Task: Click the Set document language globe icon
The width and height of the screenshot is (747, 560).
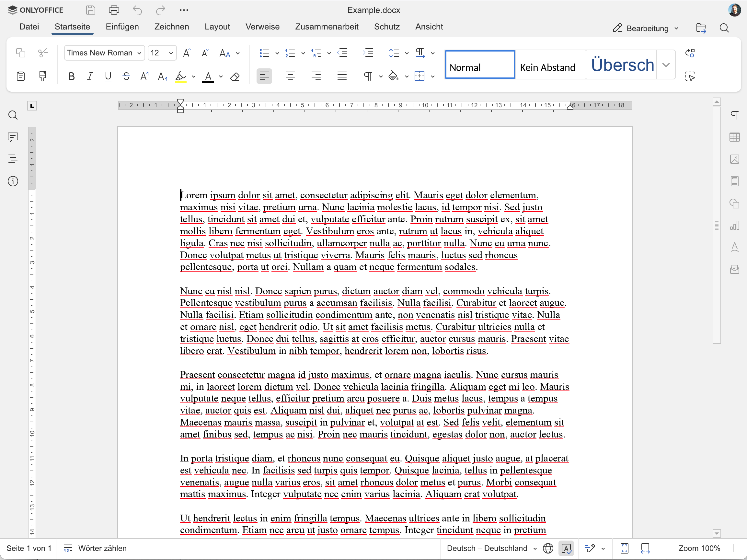Action: [x=548, y=548]
